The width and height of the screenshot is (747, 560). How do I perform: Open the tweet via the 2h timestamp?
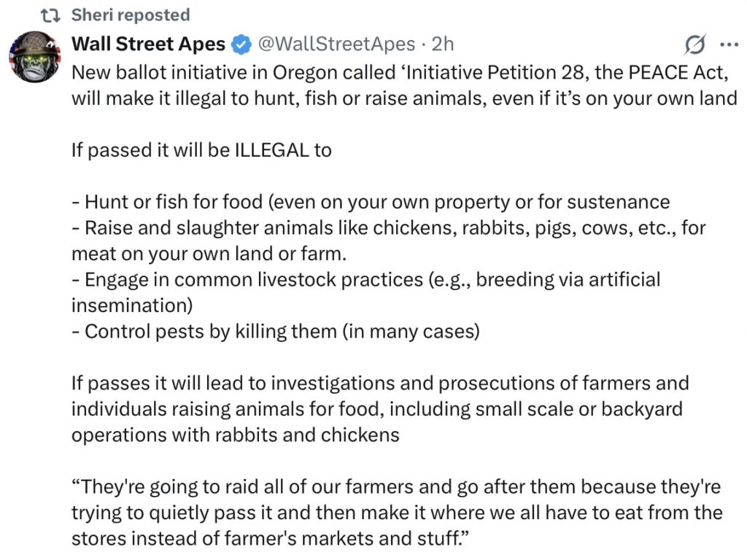(x=443, y=44)
